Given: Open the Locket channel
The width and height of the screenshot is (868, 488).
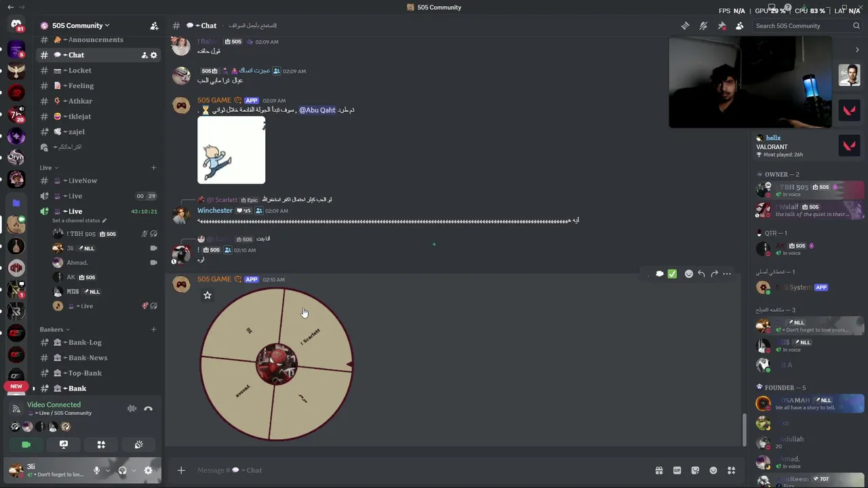Looking at the screenshot, I should click(98, 70).
